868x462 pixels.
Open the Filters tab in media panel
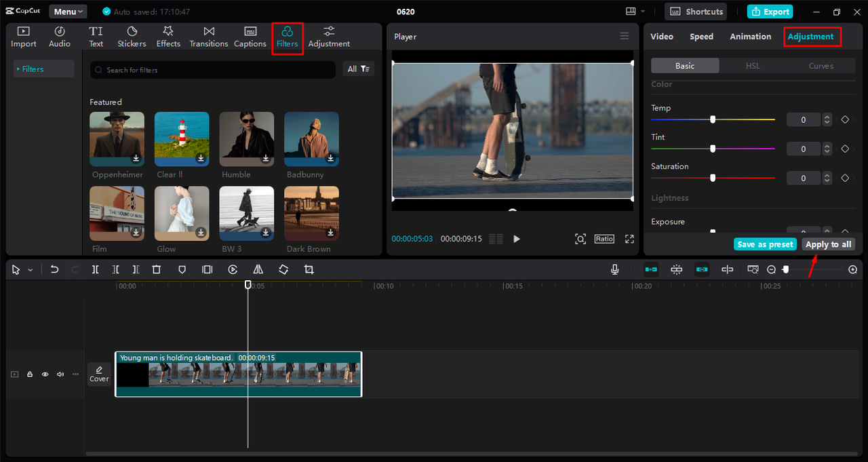tap(287, 37)
